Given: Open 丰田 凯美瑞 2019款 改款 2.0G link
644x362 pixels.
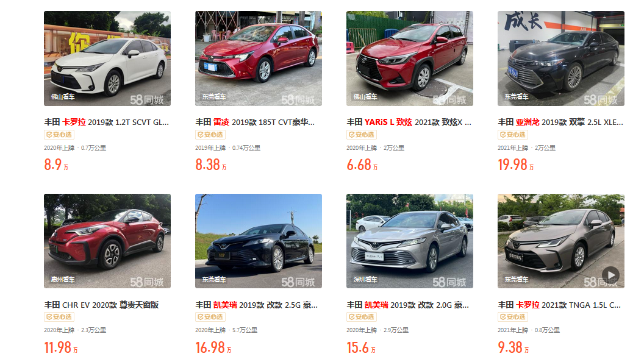Looking at the screenshot, I should [407, 305].
